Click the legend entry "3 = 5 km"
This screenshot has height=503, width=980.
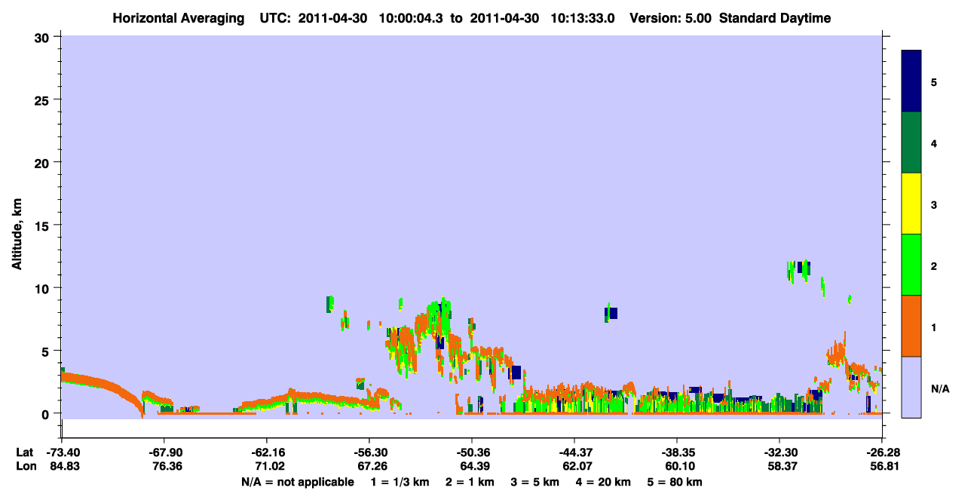(535, 482)
